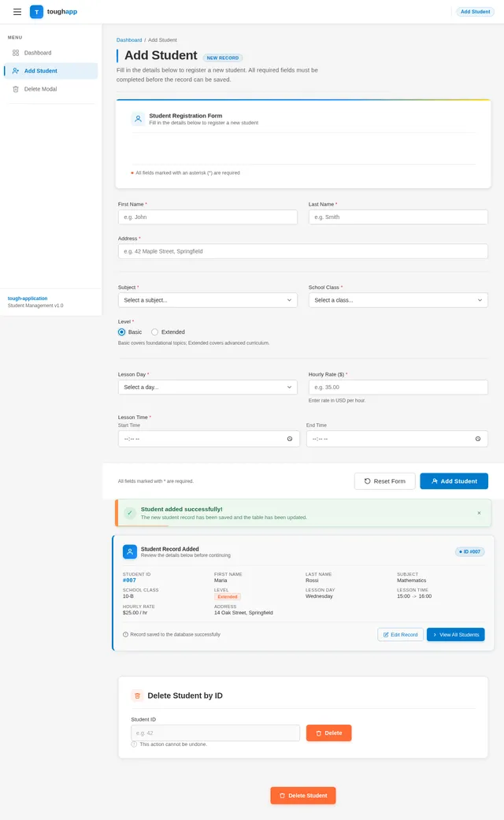This screenshot has width=504, height=820.
Task: Dismiss the success alert with X
Action: (x=479, y=513)
